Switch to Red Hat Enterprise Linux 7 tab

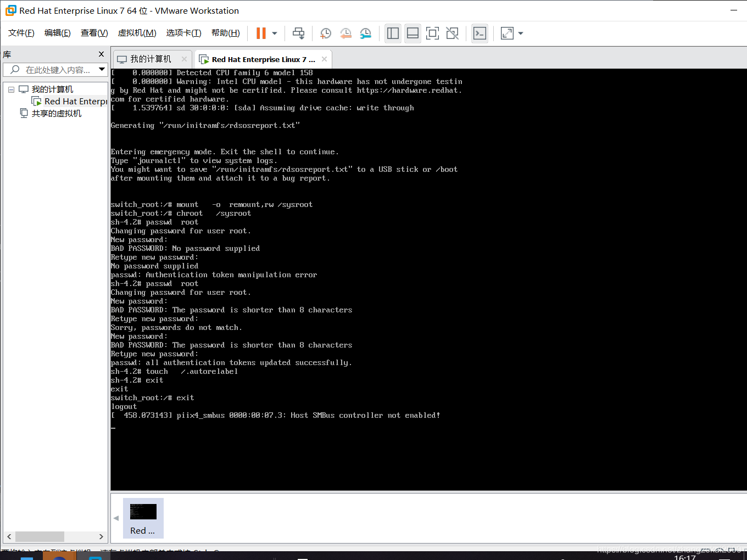(x=263, y=59)
